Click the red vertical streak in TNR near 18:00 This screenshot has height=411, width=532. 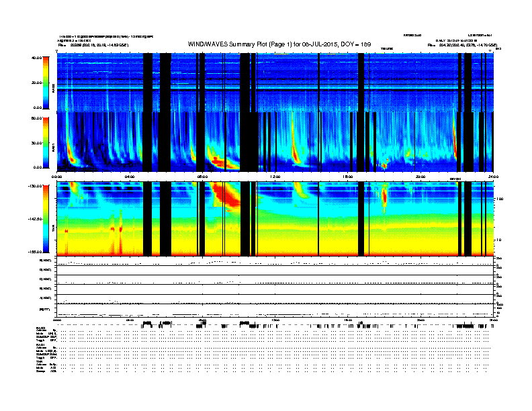coord(384,196)
